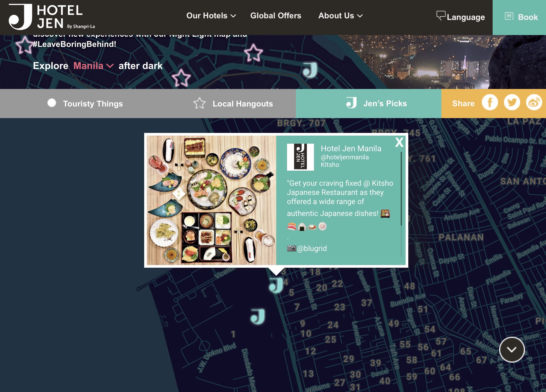
Task: Click the @hoteljenmanila handle
Action: pyautogui.click(x=345, y=157)
